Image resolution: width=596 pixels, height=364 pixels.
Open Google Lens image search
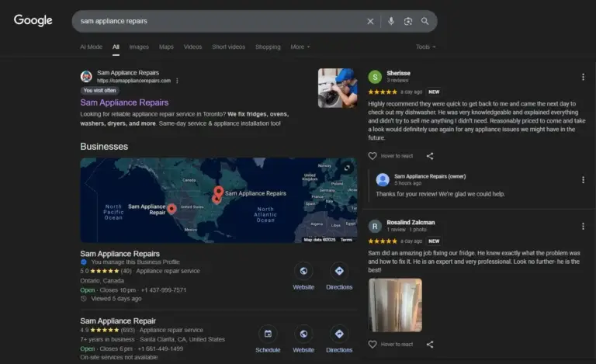click(x=408, y=21)
